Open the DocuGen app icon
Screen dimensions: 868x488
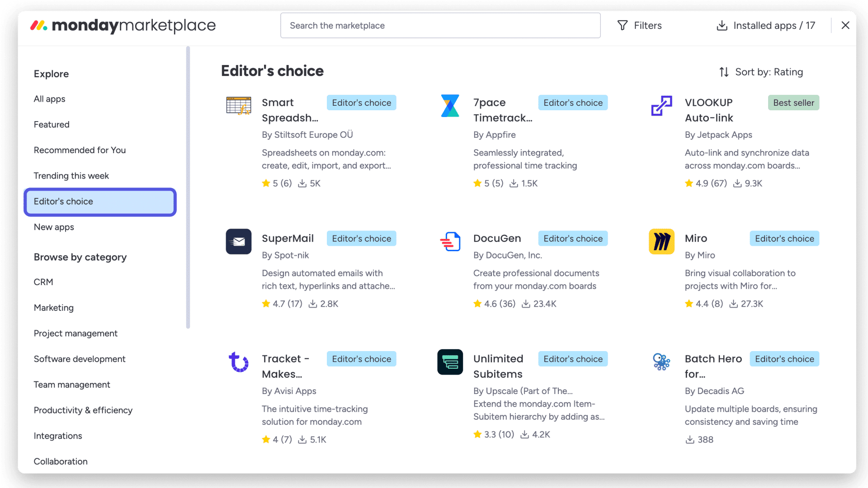pos(450,241)
